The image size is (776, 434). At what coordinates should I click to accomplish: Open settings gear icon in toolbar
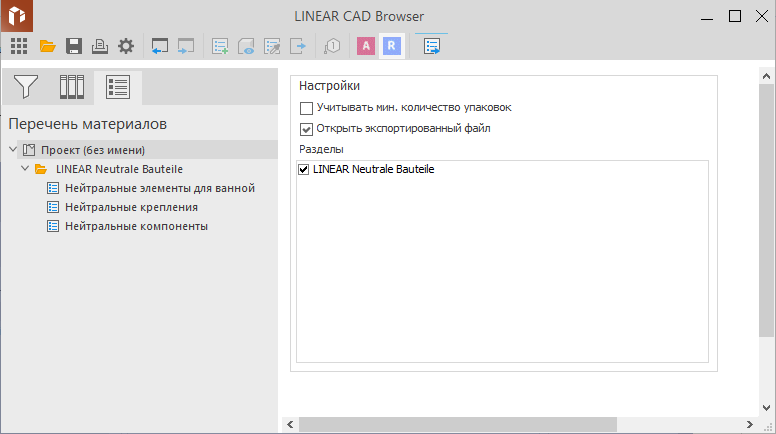[x=126, y=46]
